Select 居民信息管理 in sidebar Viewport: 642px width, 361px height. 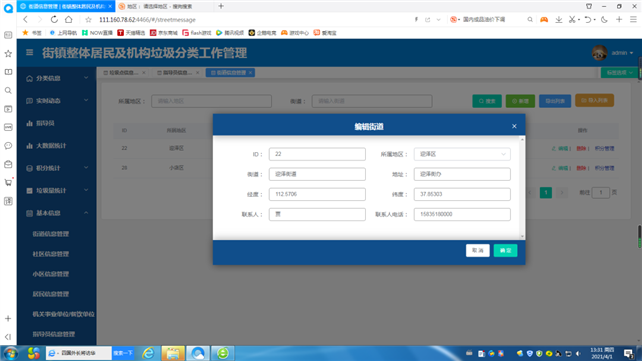point(51,294)
